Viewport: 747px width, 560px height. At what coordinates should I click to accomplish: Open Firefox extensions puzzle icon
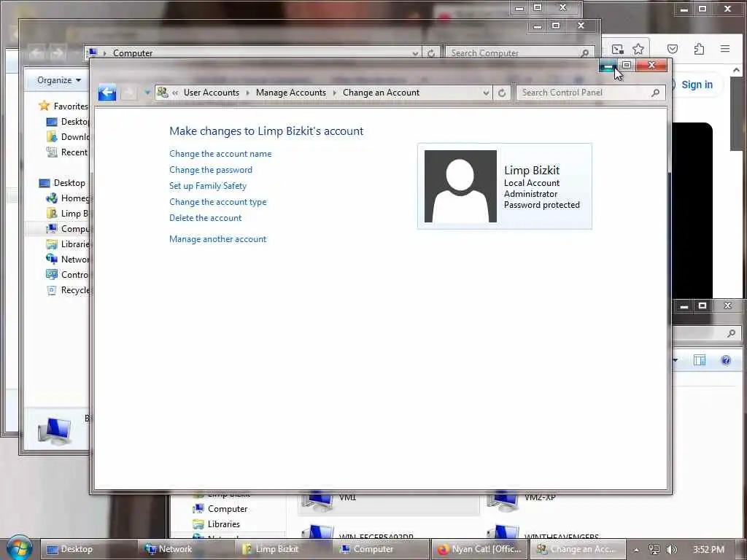(699, 49)
